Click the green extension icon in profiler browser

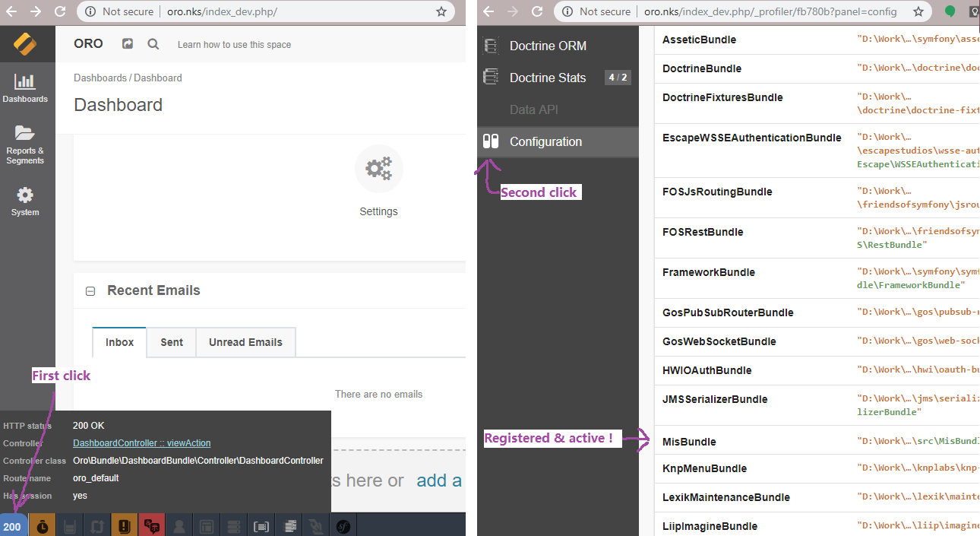(950, 11)
